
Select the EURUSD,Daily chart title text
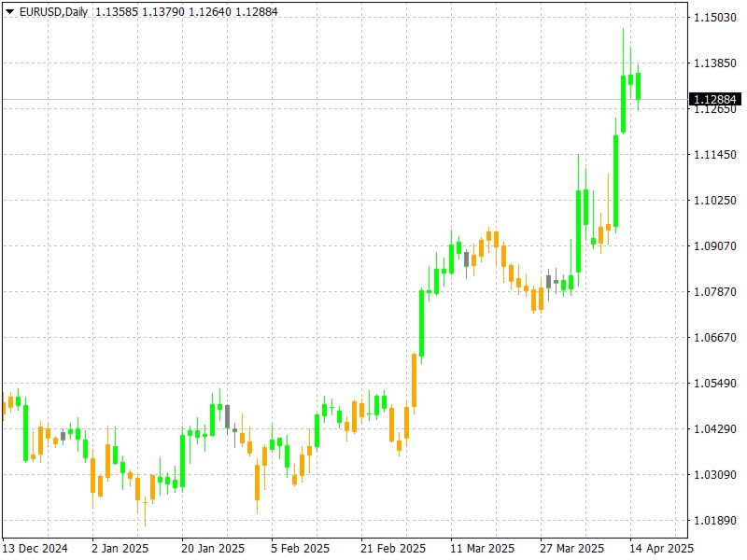click(53, 11)
